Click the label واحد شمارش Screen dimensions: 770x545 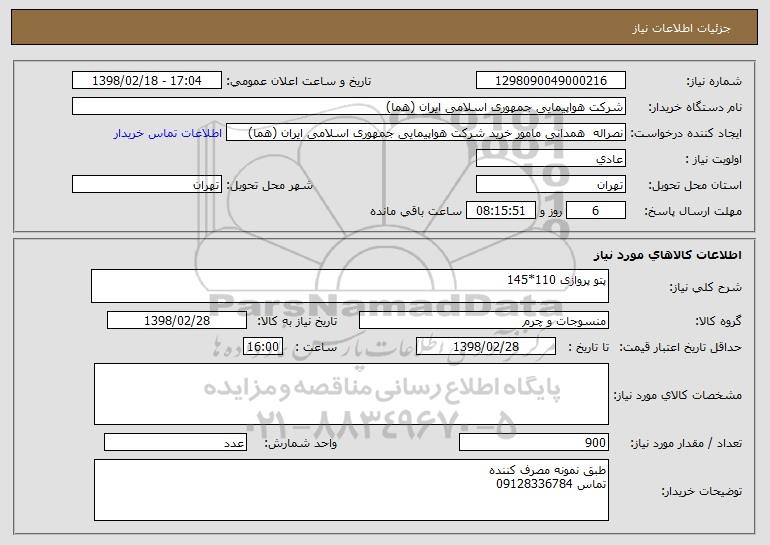point(301,443)
